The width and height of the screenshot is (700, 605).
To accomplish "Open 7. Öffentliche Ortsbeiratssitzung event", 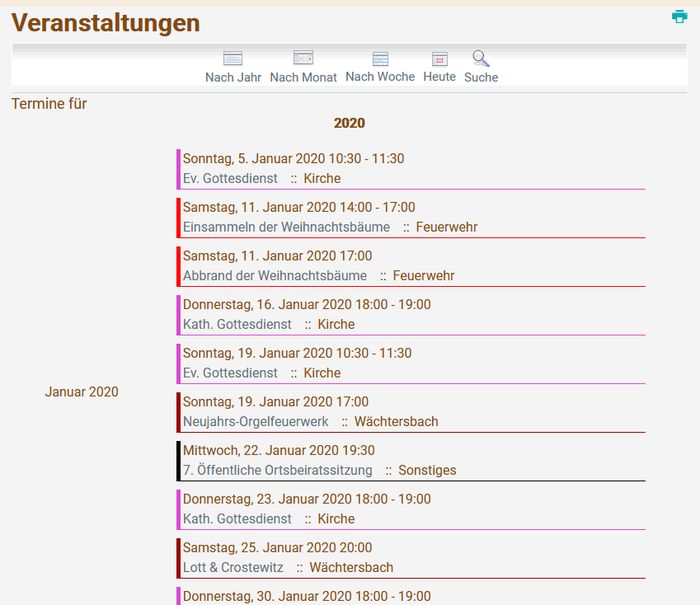I will (x=277, y=471).
